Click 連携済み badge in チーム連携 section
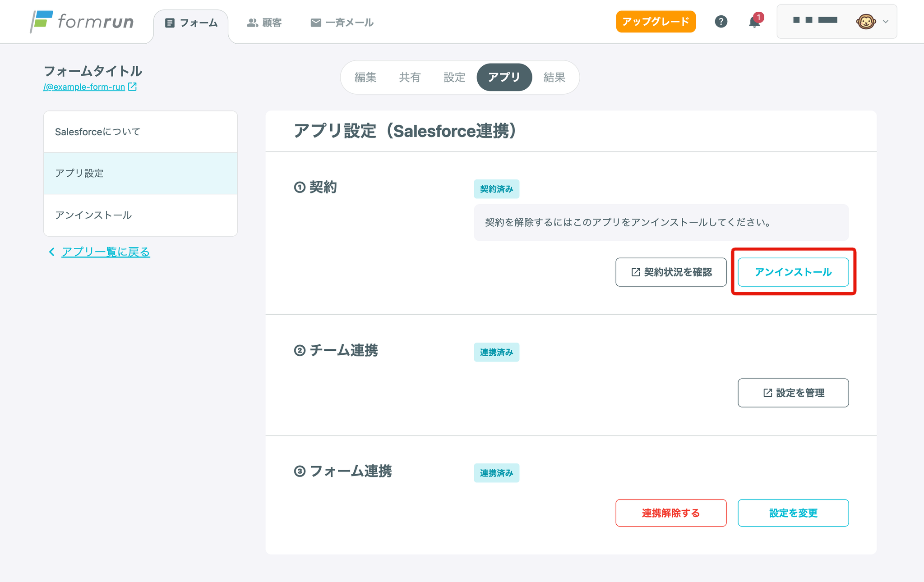924x582 pixels. click(x=496, y=352)
